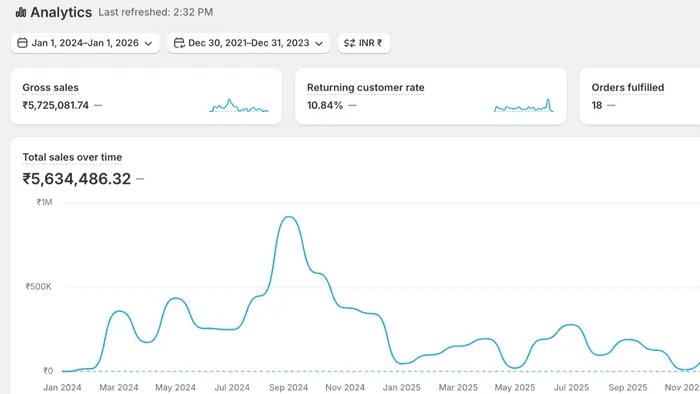The height and width of the screenshot is (394, 700).
Task: Click the ₹5,634,486.32 total sales figure
Action: [x=77, y=179]
